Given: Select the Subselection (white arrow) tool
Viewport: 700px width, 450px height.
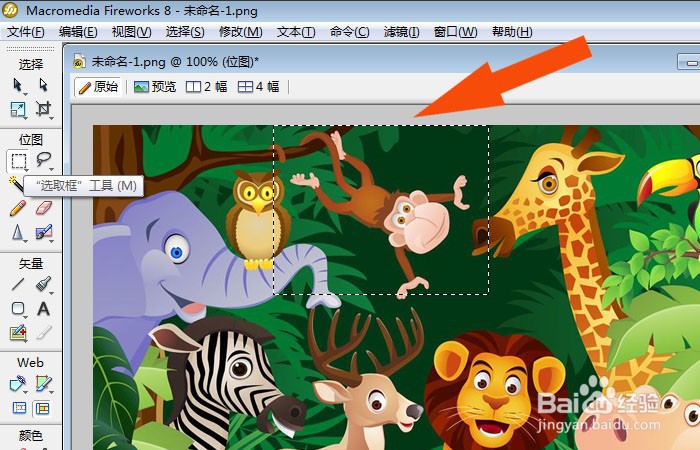Looking at the screenshot, I should click(43, 85).
